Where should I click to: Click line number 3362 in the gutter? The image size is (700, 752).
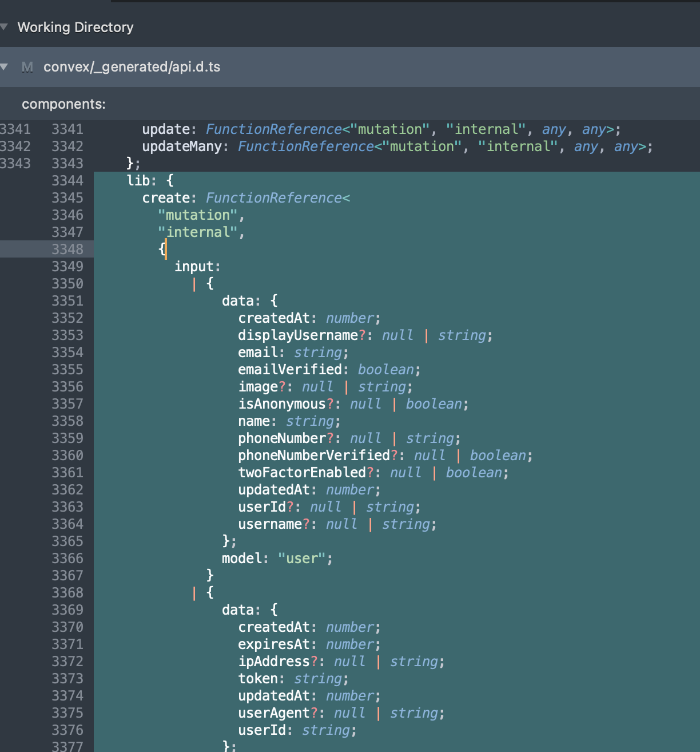click(67, 490)
